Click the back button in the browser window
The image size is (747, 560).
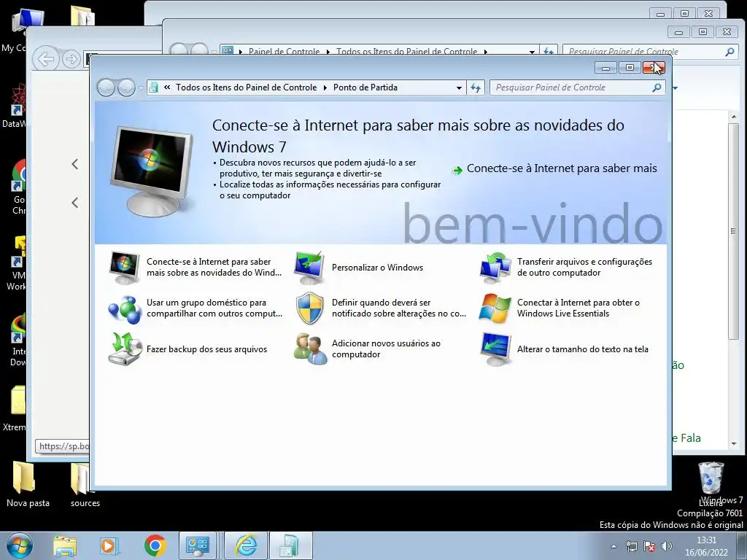[x=46, y=60]
